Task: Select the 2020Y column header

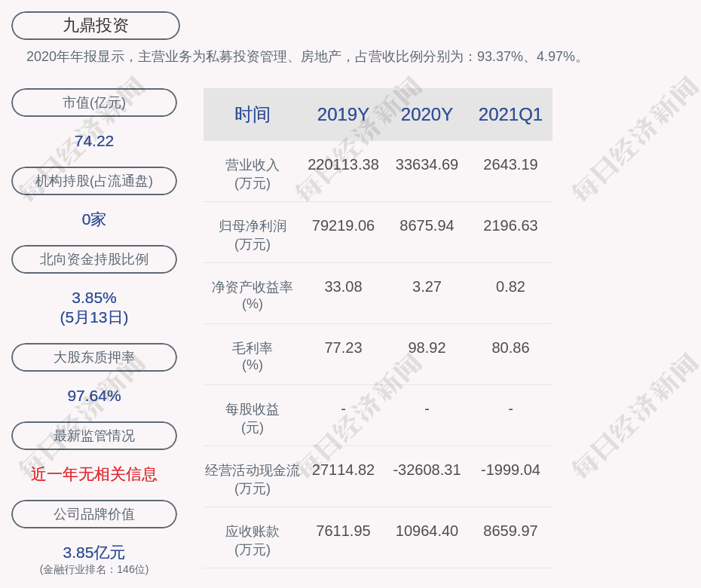Action: coord(427,115)
